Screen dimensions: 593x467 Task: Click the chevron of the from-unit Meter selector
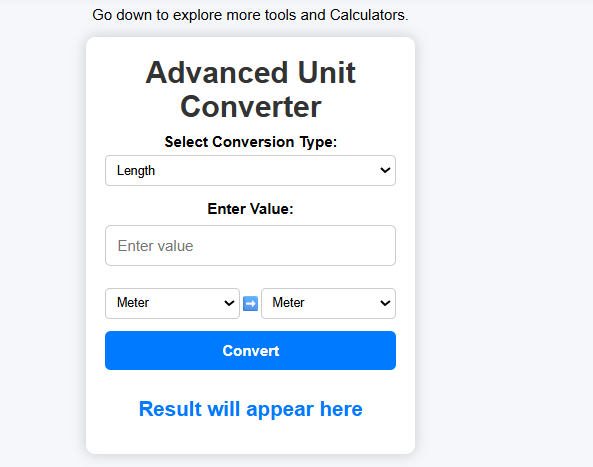coord(229,303)
